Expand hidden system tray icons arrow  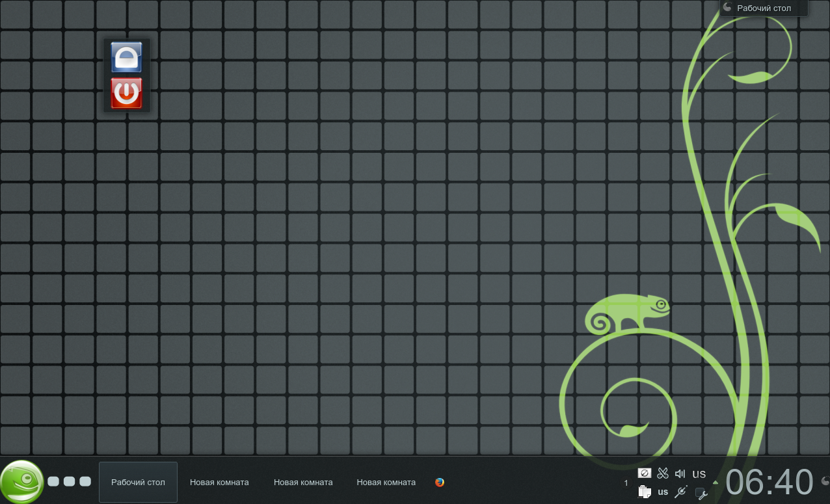(716, 483)
